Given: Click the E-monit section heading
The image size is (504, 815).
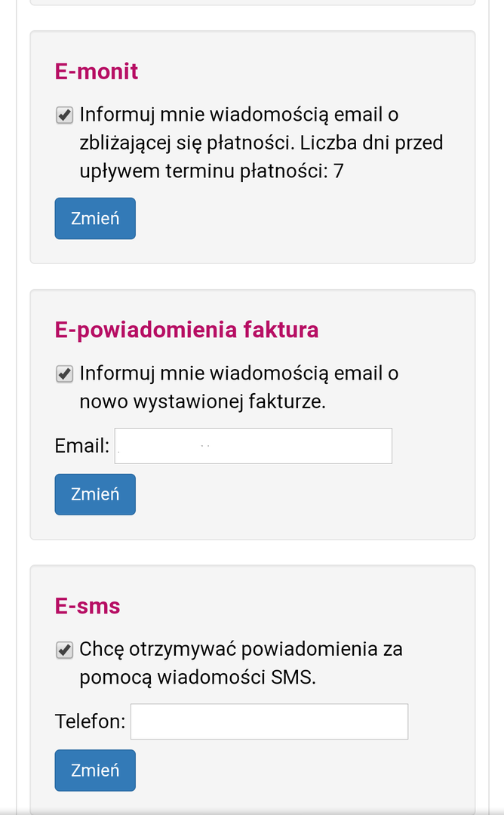Looking at the screenshot, I should [x=97, y=72].
